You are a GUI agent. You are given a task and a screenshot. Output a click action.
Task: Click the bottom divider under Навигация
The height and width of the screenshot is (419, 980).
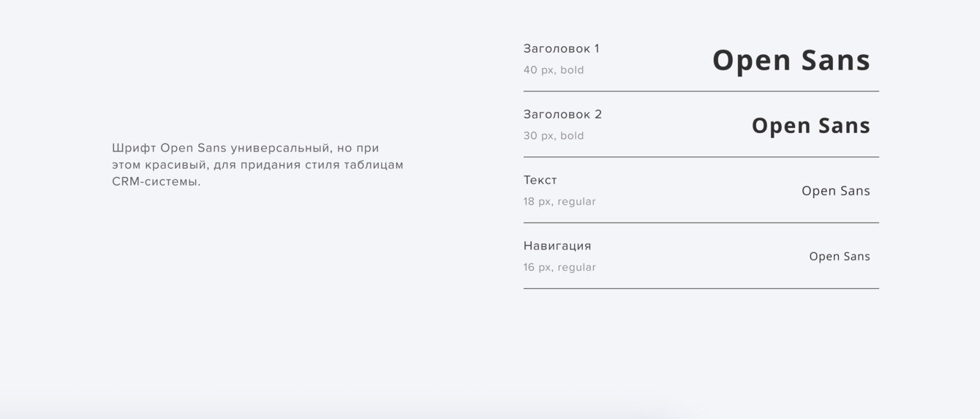pos(701,289)
